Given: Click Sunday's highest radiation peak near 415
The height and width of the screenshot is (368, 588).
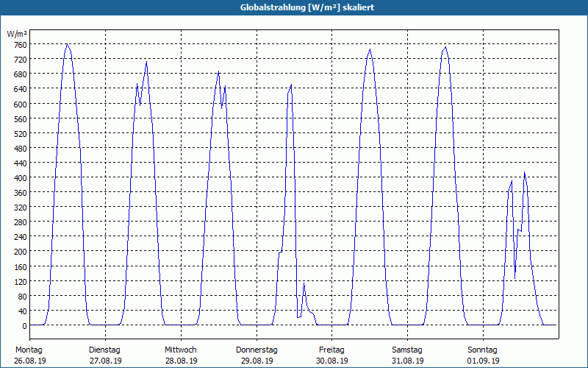Looking at the screenshot, I should pyautogui.click(x=525, y=172).
